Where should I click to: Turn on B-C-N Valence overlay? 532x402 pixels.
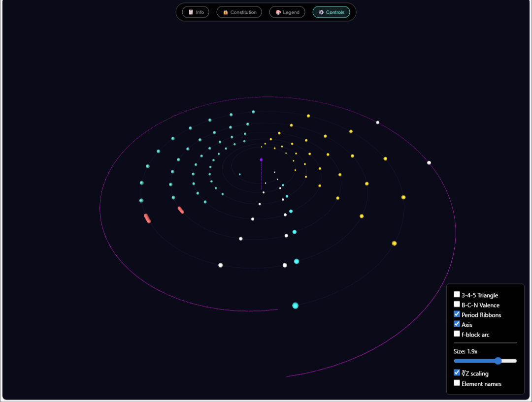457,305
